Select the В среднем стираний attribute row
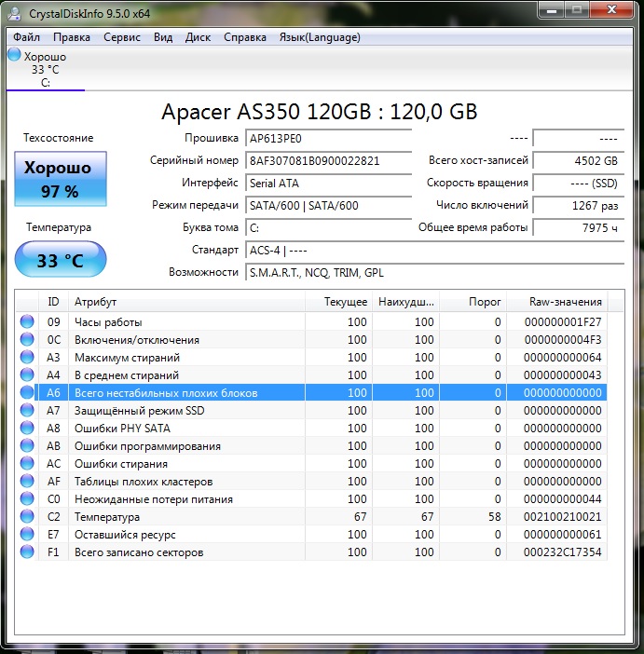This screenshot has width=644, height=654. (x=311, y=375)
